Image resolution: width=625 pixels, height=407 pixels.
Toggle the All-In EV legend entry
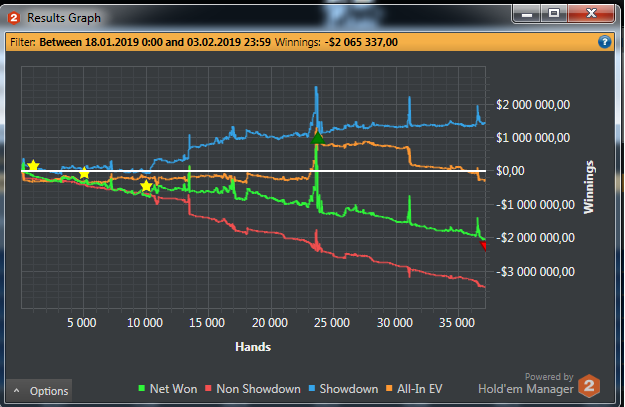click(414, 389)
